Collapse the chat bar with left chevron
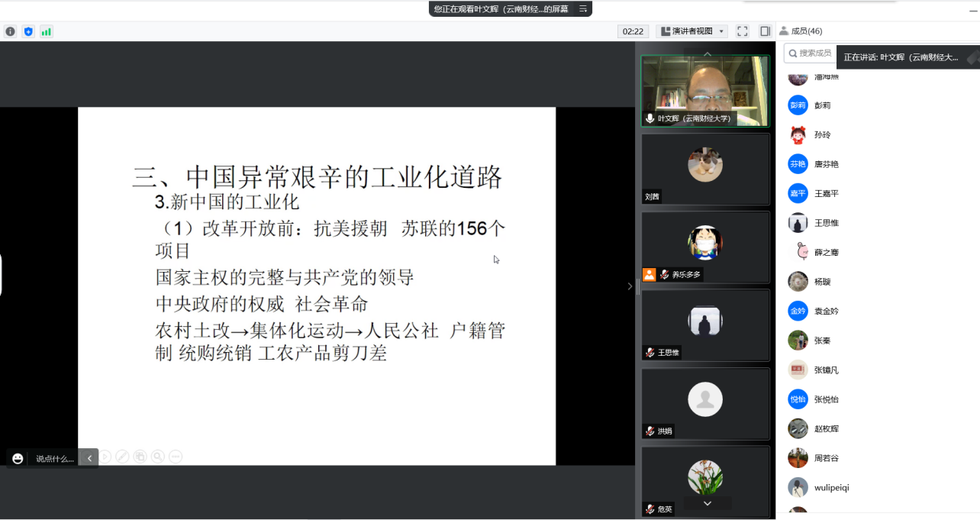The width and height of the screenshot is (980, 520). click(x=89, y=458)
